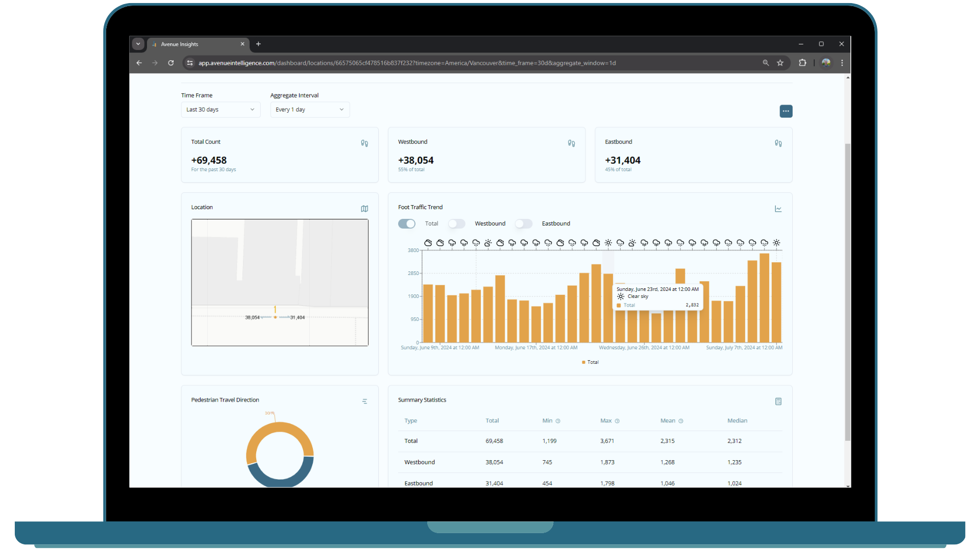Click the Total column header
Image resolution: width=980 pixels, height=551 pixels.
point(492,421)
